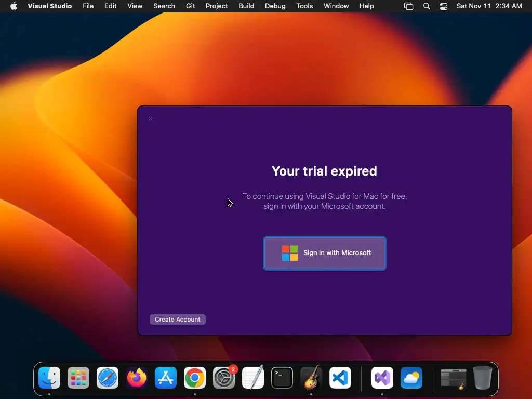Open Stage Manager from menu bar
Viewport: 532px width, 399px height.
(x=408, y=6)
